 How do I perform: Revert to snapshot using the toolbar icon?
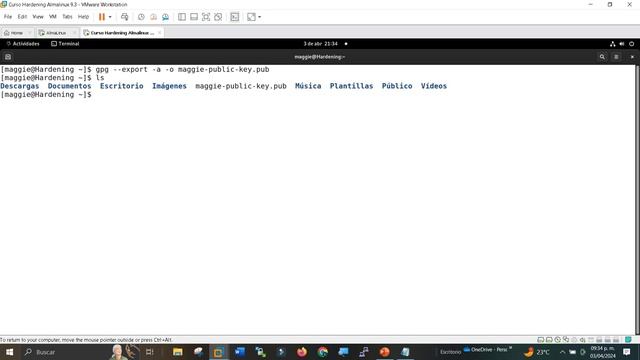pos(153,17)
